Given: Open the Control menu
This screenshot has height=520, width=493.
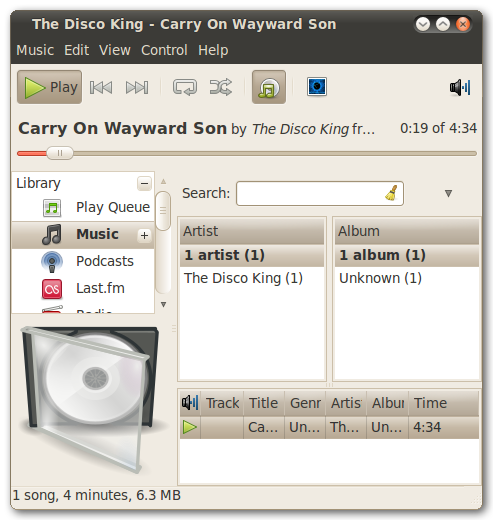Looking at the screenshot, I should (164, 50).
